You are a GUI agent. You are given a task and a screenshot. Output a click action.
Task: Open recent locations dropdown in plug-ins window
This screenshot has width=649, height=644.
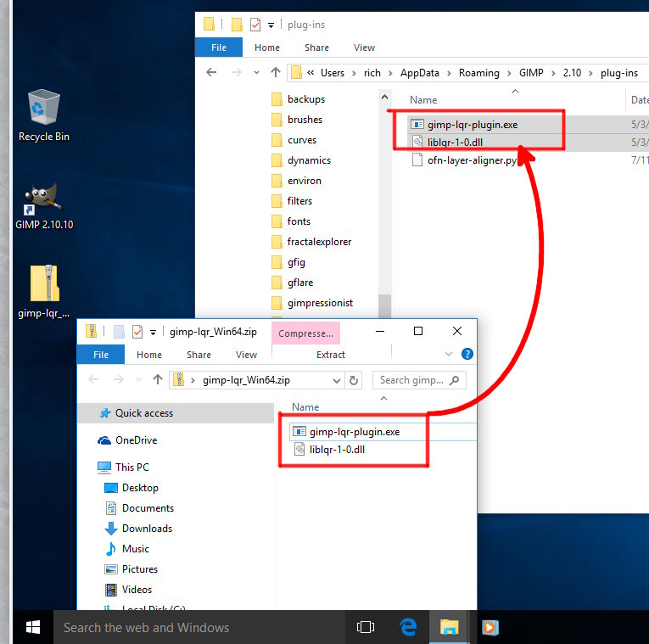tap(256, 73)
